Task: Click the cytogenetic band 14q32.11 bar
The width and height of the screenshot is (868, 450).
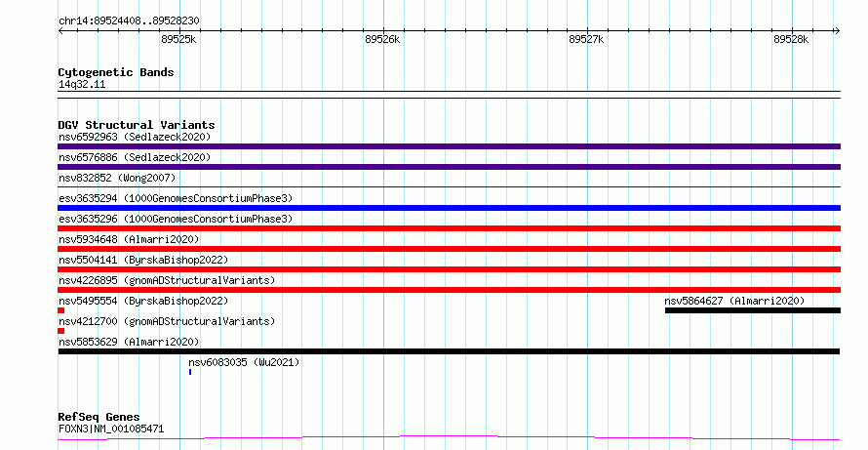Action: tap(449, 95)
